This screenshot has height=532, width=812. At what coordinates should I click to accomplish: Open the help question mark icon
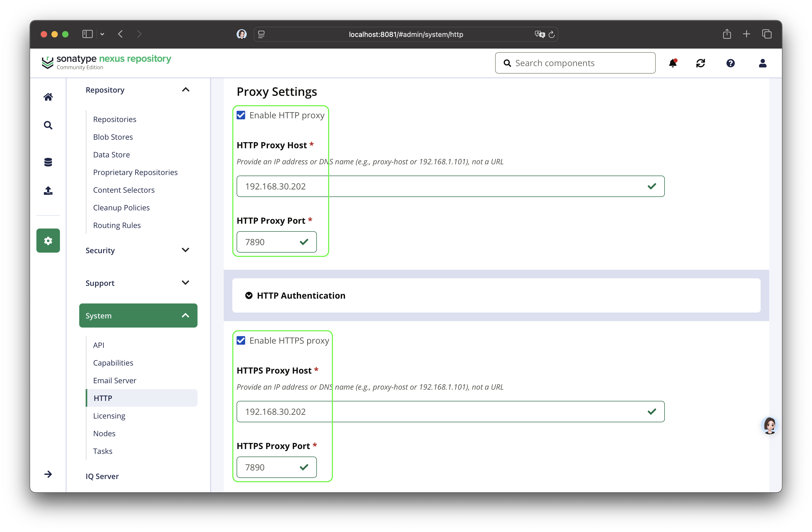(730, 63)
